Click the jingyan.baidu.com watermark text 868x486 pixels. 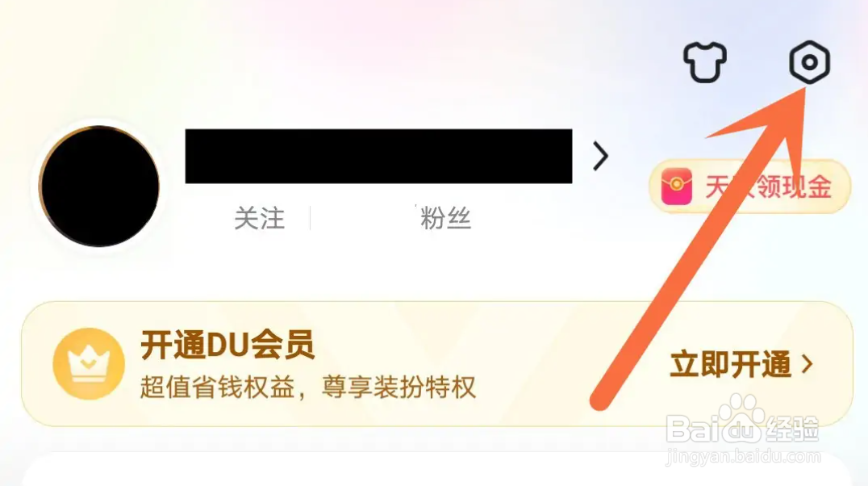click(x=744, y=457)
